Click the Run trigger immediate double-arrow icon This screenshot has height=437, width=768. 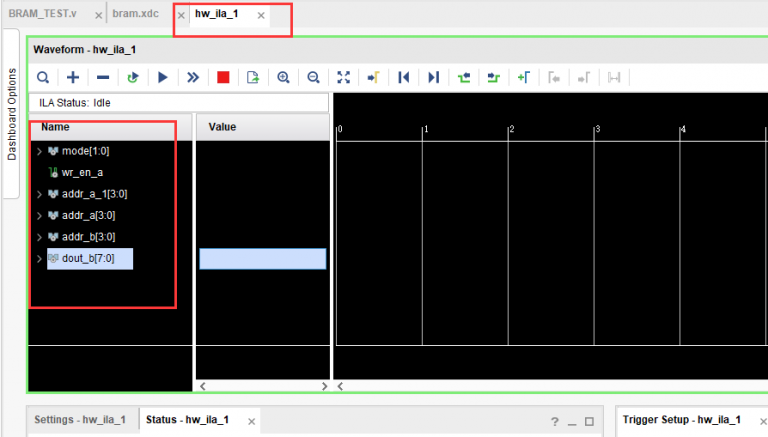click(x=193, y=77)
